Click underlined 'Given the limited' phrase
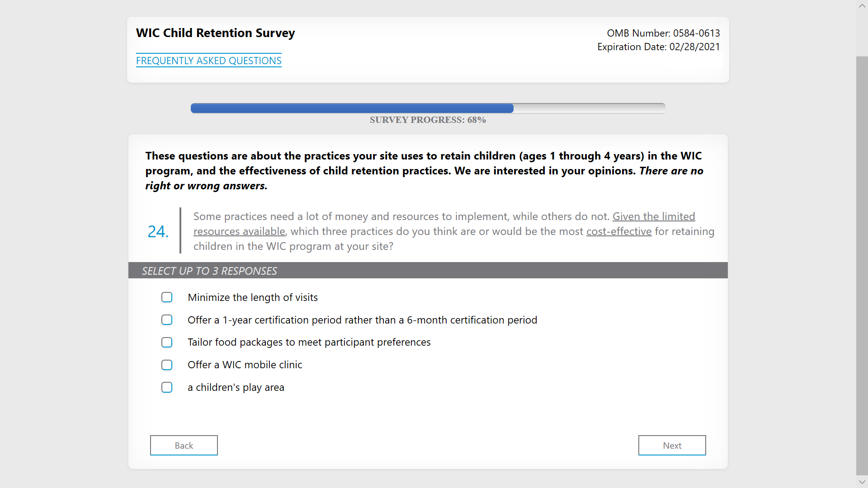The width and height of the screenshot is (868, 488). pos(653,216)
